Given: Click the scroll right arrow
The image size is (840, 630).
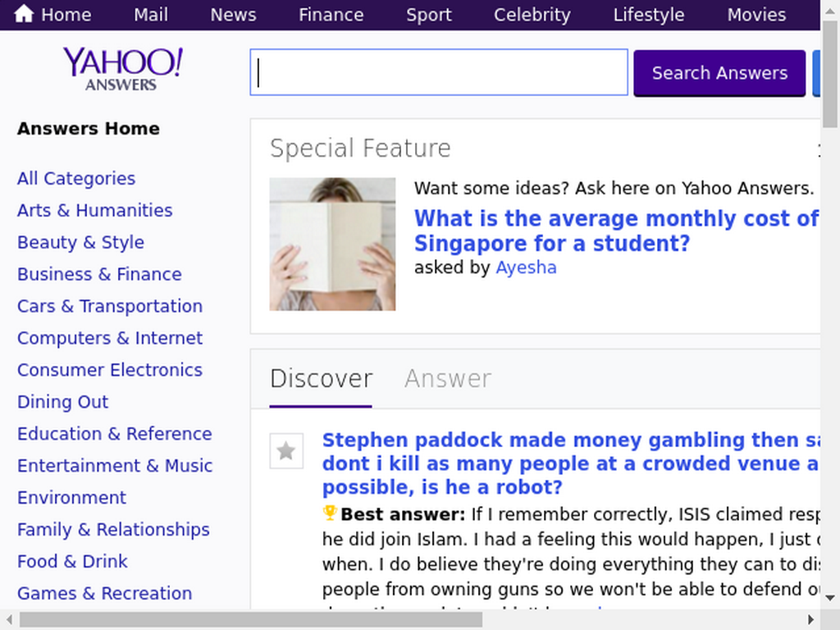Looking at the screenshot, I should click(x=810, y=620).
